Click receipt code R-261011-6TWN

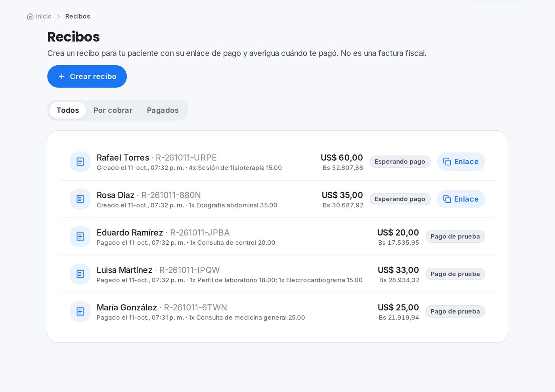(195, 308)
